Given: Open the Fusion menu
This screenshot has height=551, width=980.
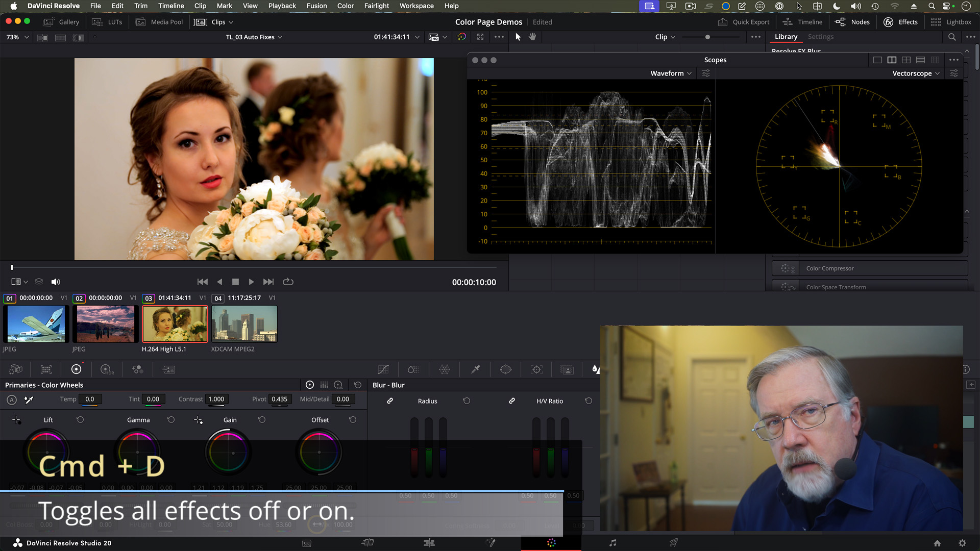Looking at the screenshot, I should 316,6.
